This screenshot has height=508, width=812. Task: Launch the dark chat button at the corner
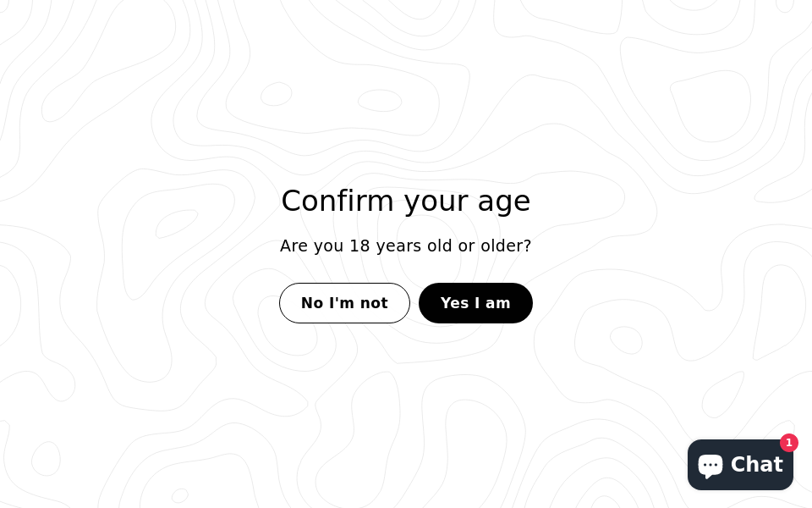740,465
